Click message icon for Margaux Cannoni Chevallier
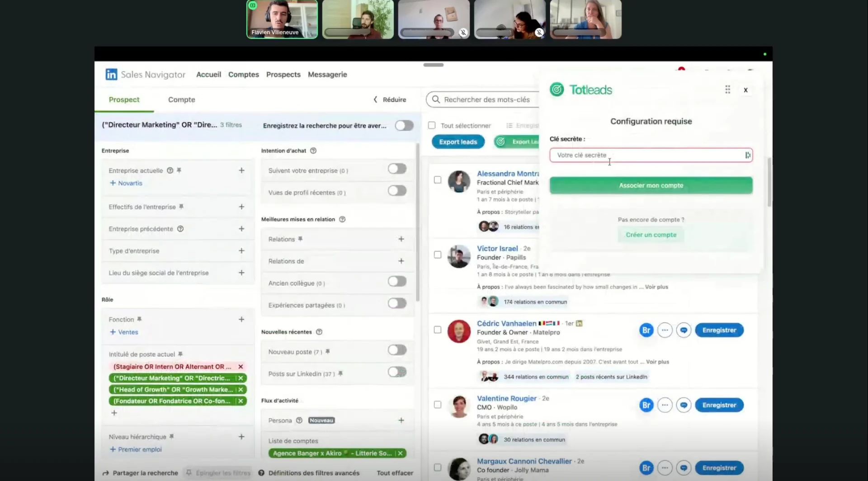The image size is (868, 481). (x=684, y=468)
